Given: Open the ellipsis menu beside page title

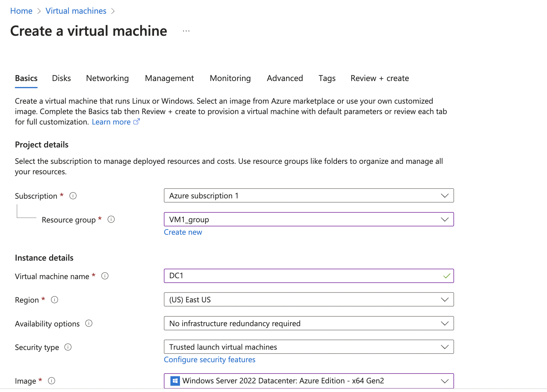Looking at the screenshot, I should click(x=185, y=31).
